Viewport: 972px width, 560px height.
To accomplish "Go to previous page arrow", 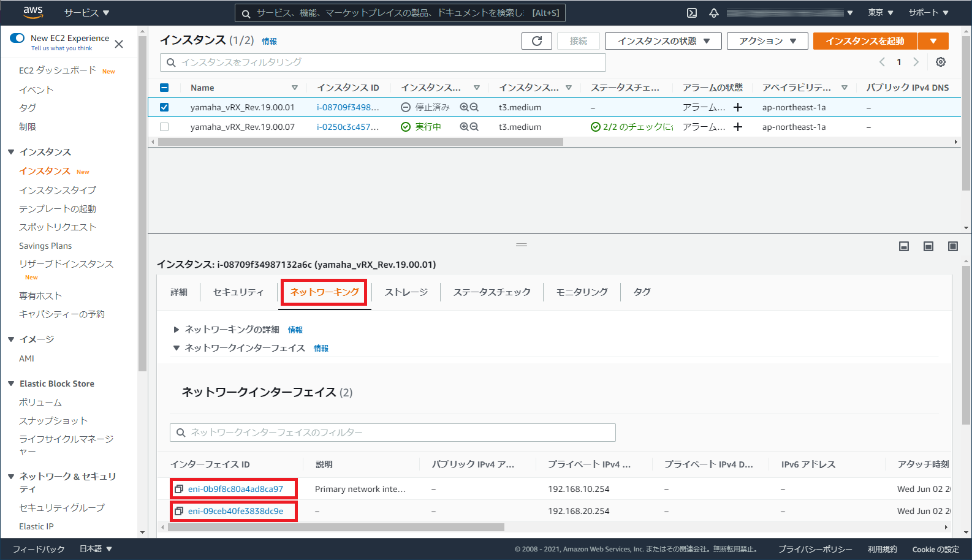I will click(x=882, y=62).
